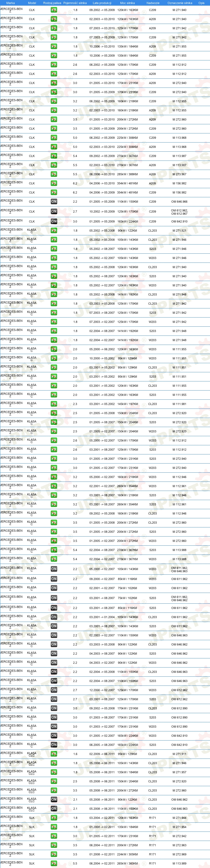Screen dimensions: 210x868
Task: Click diesel icon in CLC 2.1 110kW row
Action: [54, 808]
